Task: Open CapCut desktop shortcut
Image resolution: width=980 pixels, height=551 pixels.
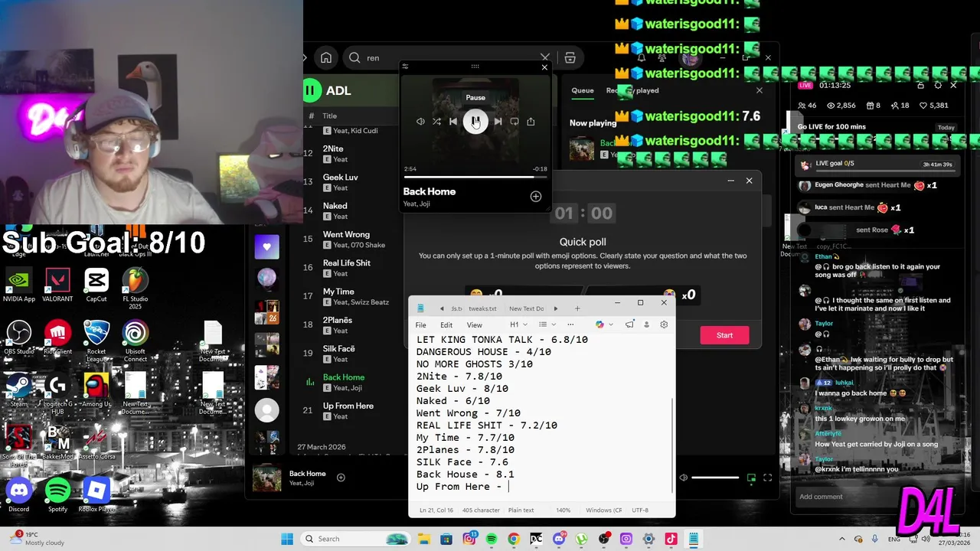Action: click(96, 285)
